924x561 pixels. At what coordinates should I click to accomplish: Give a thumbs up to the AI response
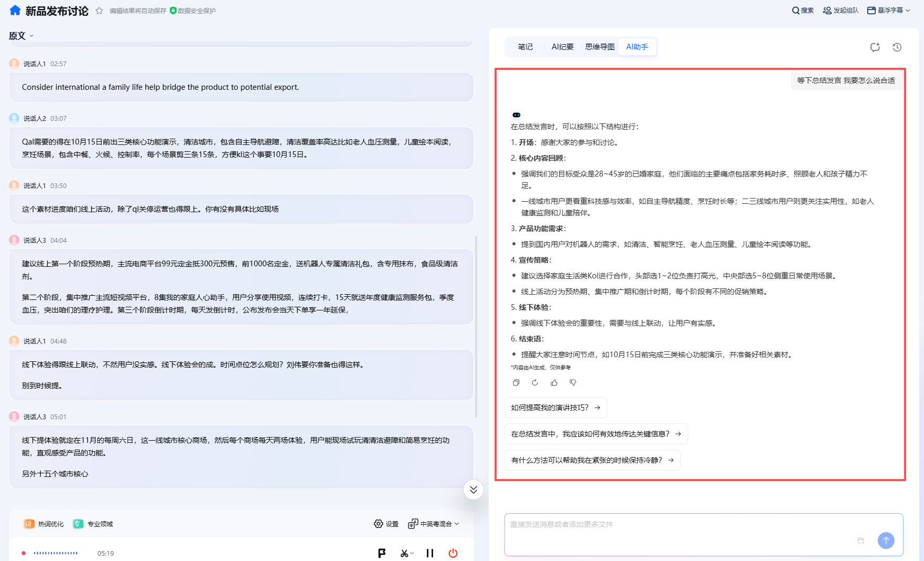pos(554,382)
